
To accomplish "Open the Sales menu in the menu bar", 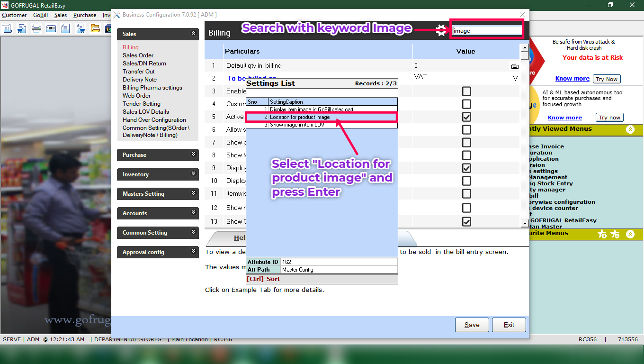I will click(61, 15).
